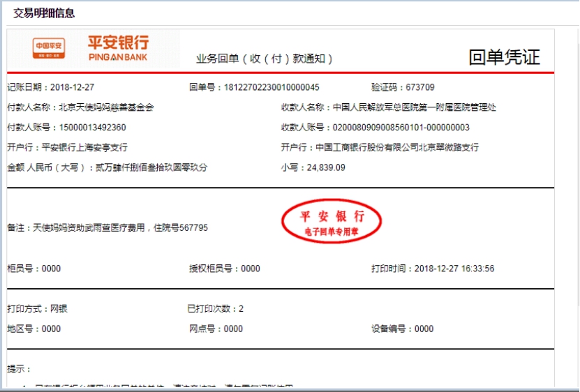Select 回单号 18122702230010000045

(x=254, y=87)
